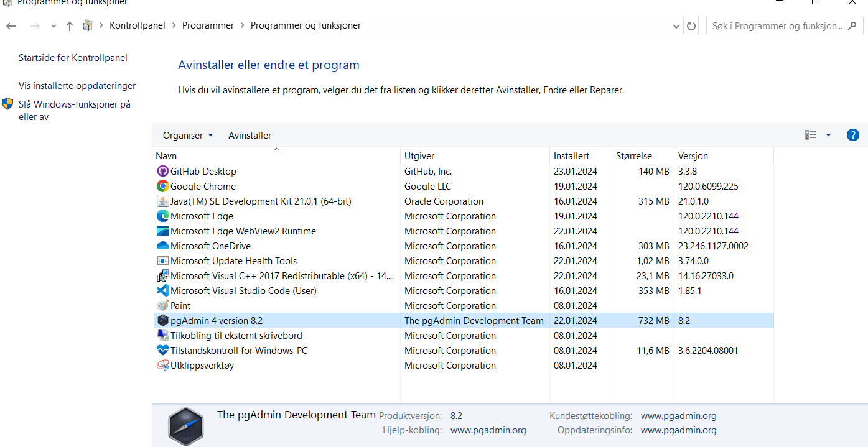Go back with the left arrow
Image resolution: width=868 pixels, height=447 pixels.
pyautogui.click(x=11, y=26)
